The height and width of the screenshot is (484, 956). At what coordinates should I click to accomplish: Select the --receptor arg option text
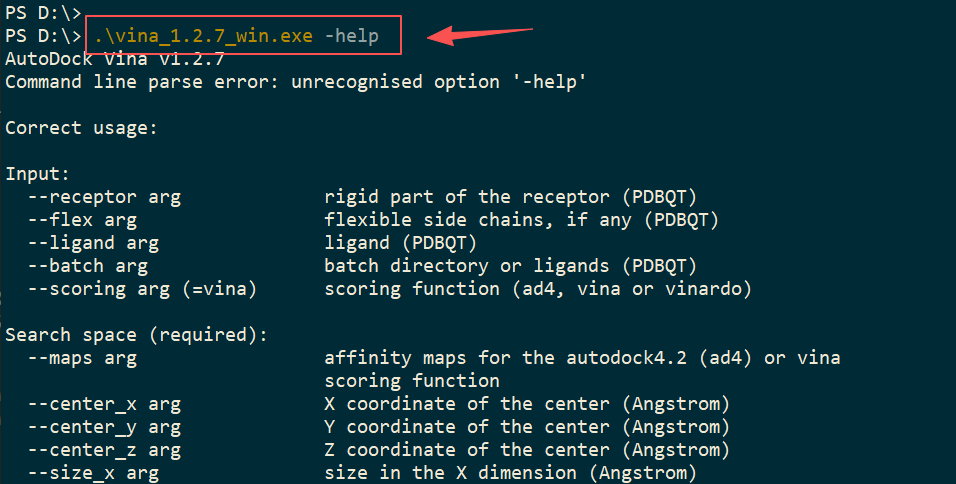coord(104,197)
